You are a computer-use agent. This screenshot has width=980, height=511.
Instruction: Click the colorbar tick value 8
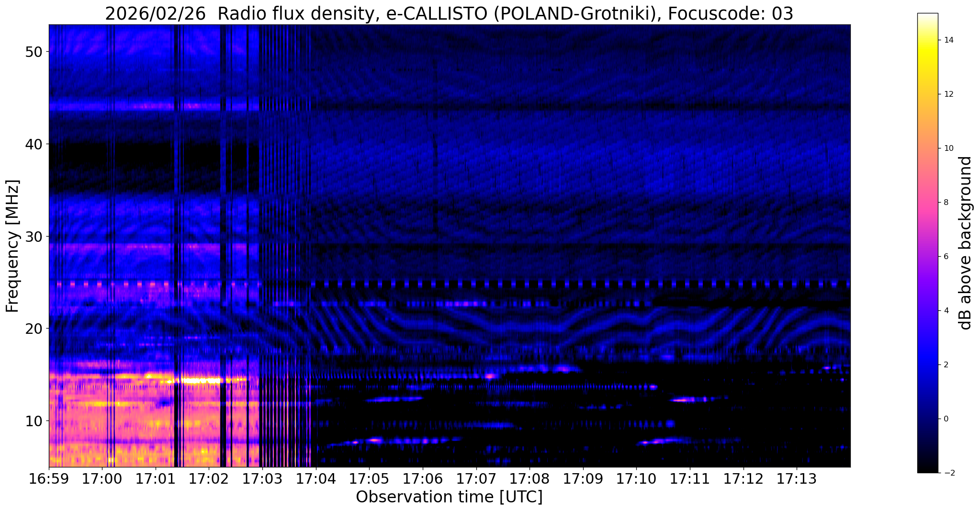coord(946,203)
